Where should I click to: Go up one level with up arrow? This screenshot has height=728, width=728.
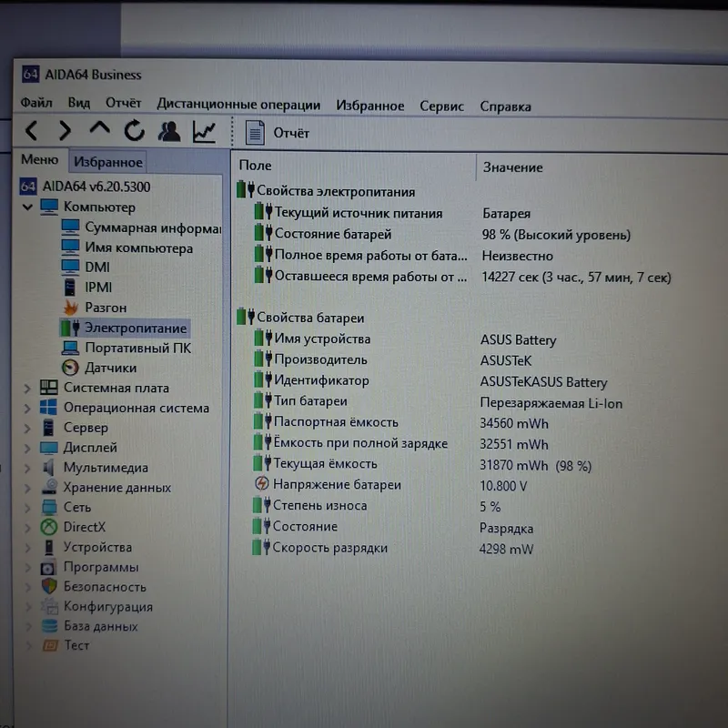click(99, 129)
